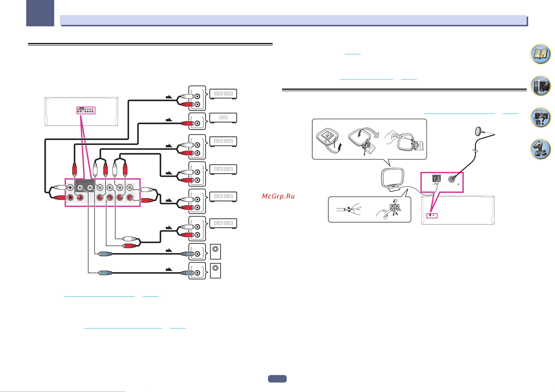
Task: Follow the long underlined link above the right page's double rule
Action: (x=366, y=79)
